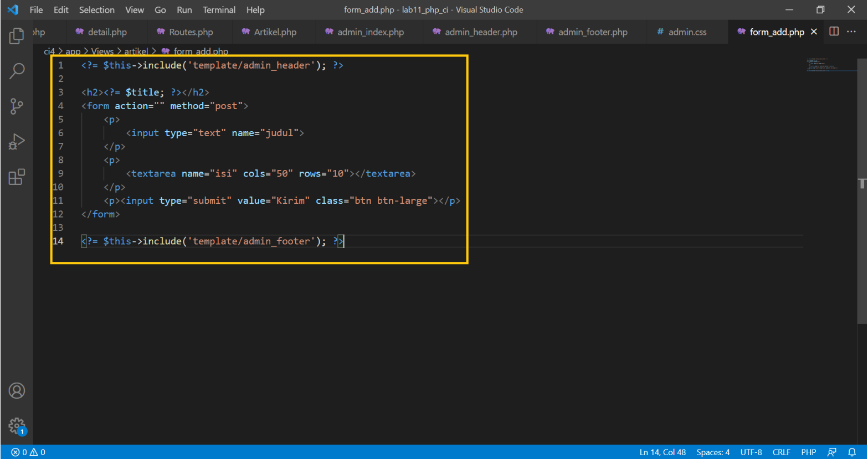Open Run and Debug from the activity bar

(17, 141)
